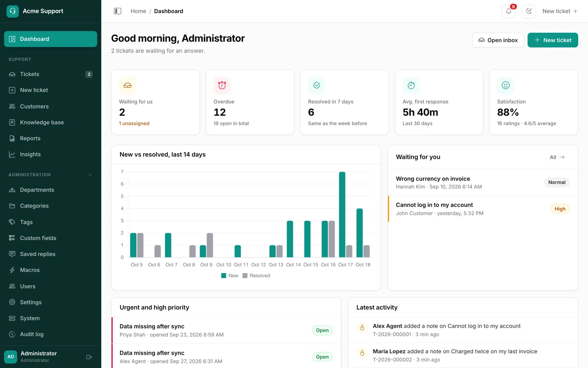The image size is (588, 368).
Task: Click the Satisfaction value 88%
Action: coord(508,112)
